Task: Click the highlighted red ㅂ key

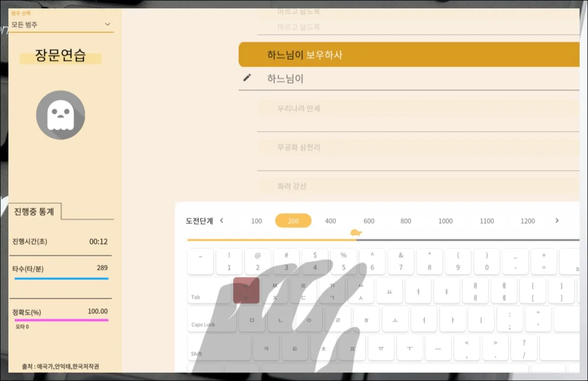Action: [245, 290]
